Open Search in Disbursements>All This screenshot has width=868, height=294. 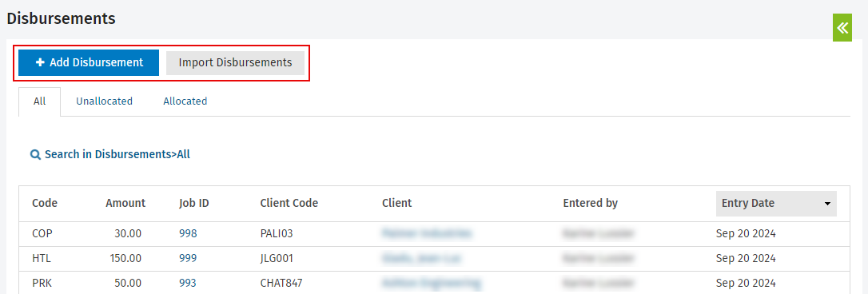117,154
